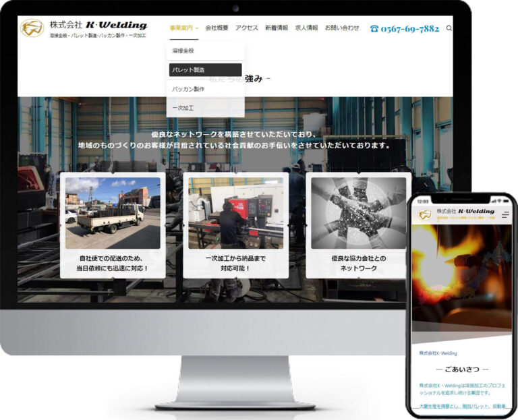This screenshot has height=420, width=518.
Task: Click the 株式会社 K·Welding site title
Action: pyautogui.click(x=98, y=25)
